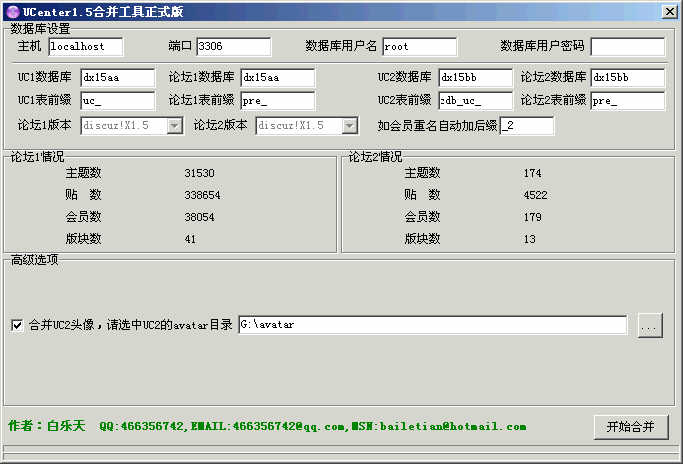Toggle the merge UC2 avatars checkbox
683x464 pixels.
pyautogui.click(x=17, y=325)
